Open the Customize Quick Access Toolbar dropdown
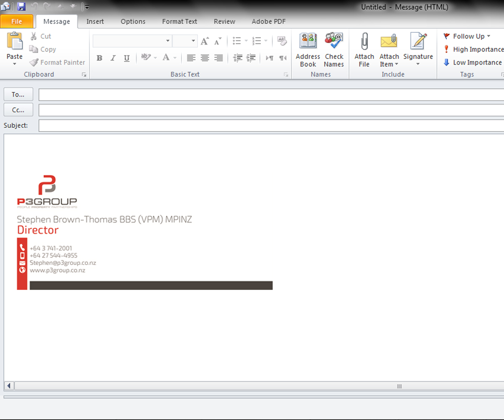504x420 pixels. point(87,7)
